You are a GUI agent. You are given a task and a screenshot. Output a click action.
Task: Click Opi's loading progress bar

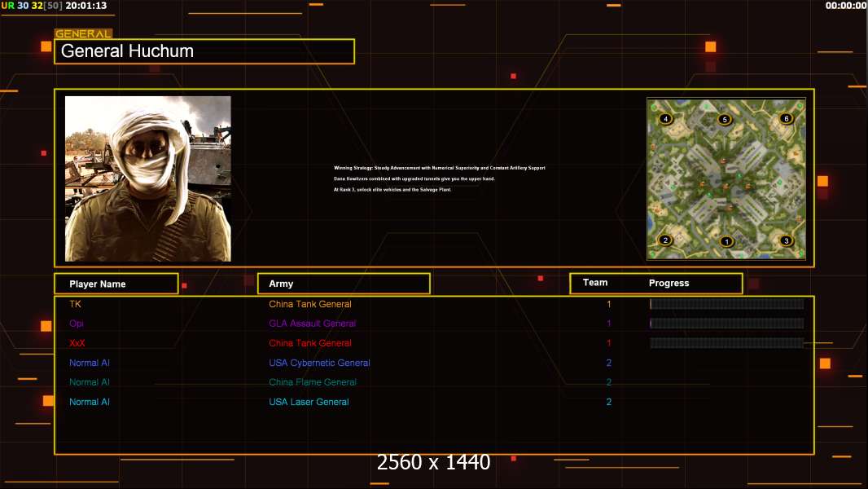(x=727, y=324)
